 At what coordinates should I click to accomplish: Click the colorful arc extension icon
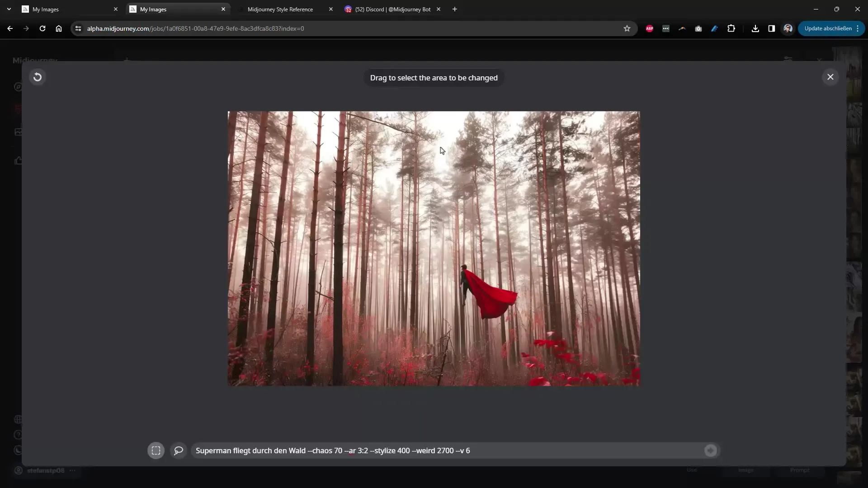click(x=682, y=28)
